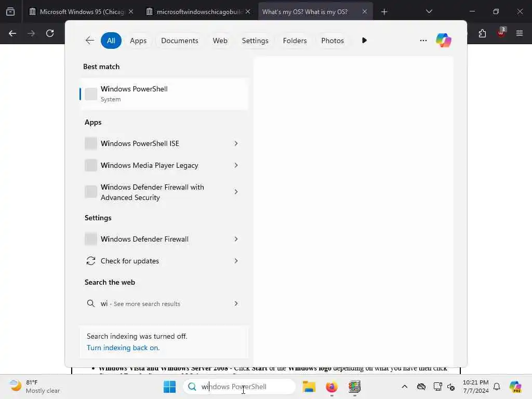Turn indexing back on

(x=123, y=348)
